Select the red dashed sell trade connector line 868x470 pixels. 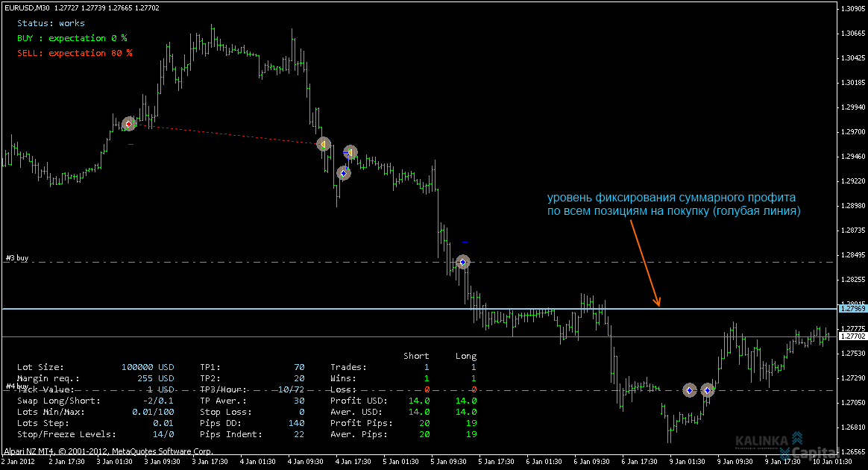pos(226,134)
